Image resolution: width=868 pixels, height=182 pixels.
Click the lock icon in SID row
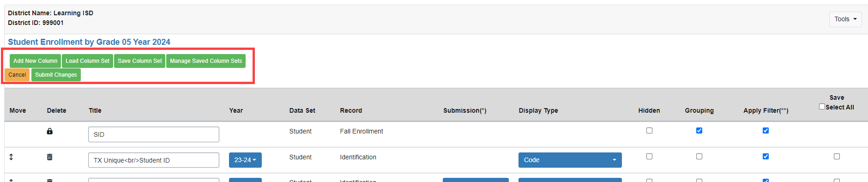coord(49,131)
